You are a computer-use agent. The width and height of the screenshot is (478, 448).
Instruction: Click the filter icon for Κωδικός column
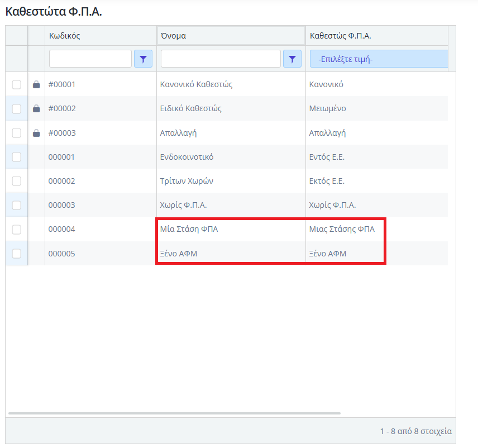click(x=143, y=59)
